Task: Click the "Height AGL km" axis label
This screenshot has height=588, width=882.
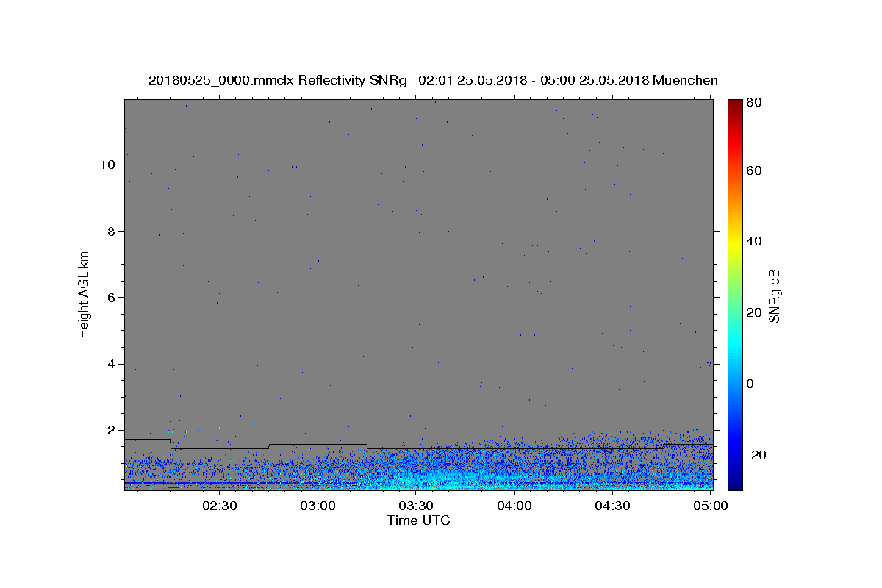Action: pos(85,293)
